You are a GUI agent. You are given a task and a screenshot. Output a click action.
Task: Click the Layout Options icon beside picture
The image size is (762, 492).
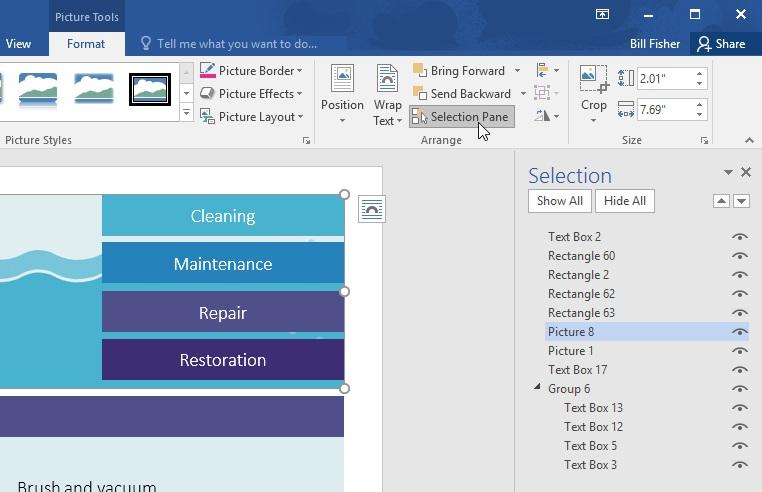pos(372,209)
